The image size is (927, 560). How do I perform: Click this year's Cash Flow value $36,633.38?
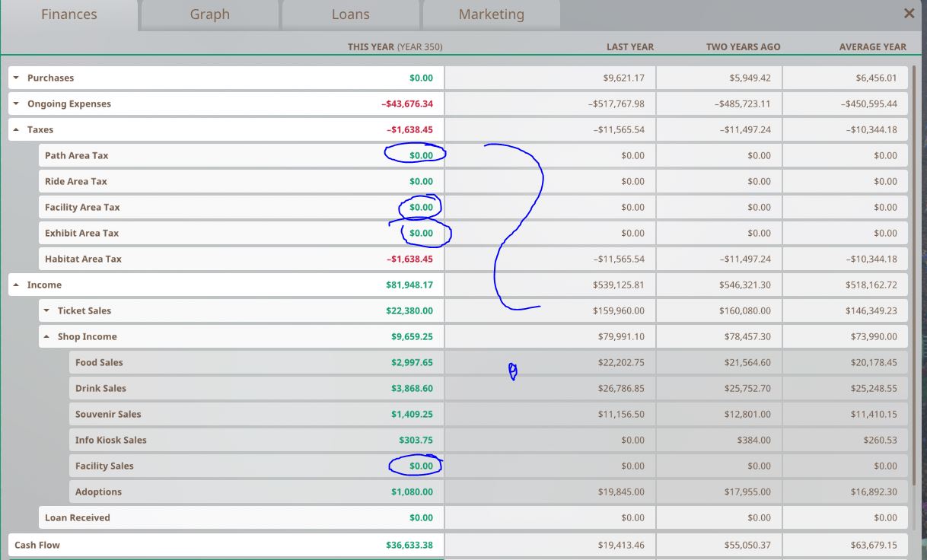click(409, 545)
